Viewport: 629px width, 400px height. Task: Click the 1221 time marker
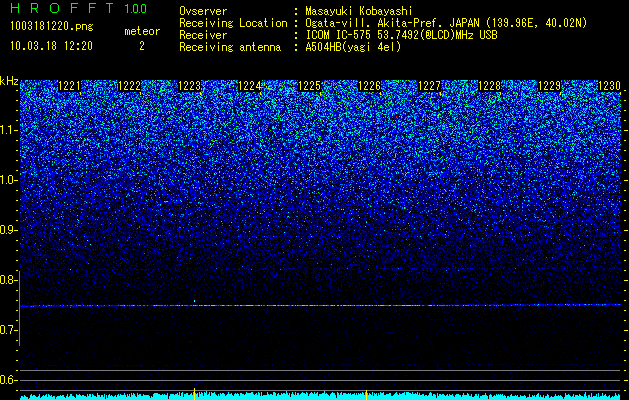point(69,86)
